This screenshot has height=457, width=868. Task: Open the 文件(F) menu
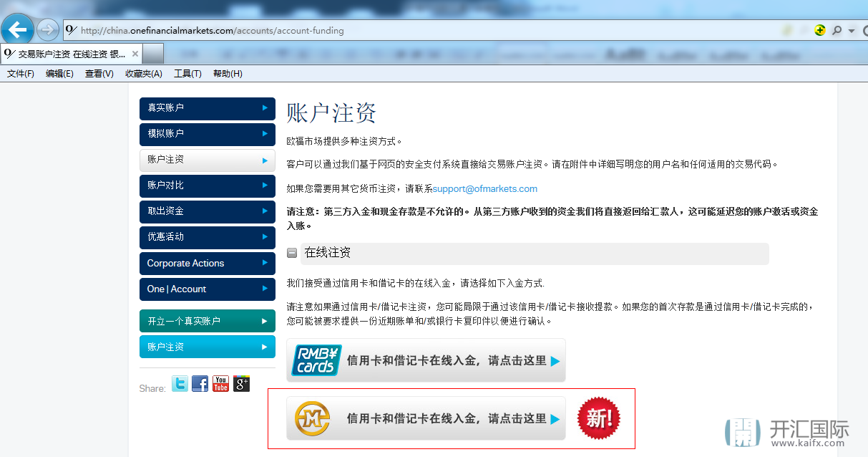21,74
